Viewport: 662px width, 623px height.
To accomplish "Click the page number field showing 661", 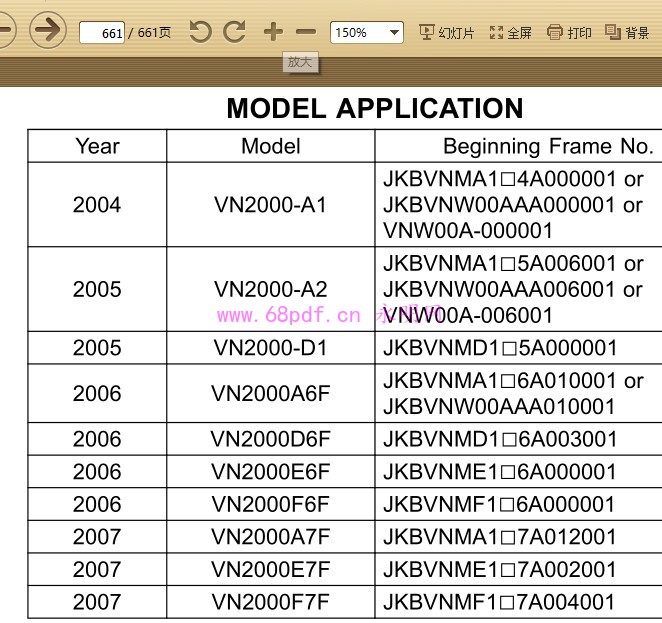I will pos(102,33).
